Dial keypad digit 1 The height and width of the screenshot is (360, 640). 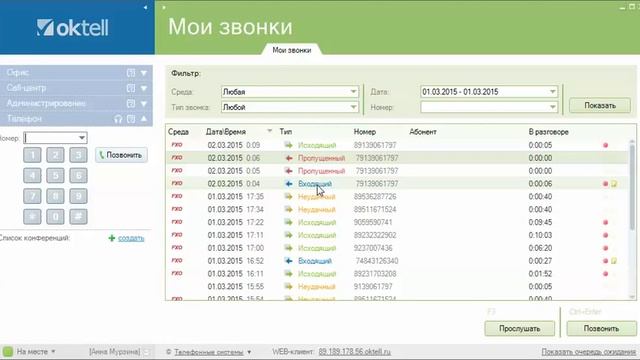tap(32, 155)
